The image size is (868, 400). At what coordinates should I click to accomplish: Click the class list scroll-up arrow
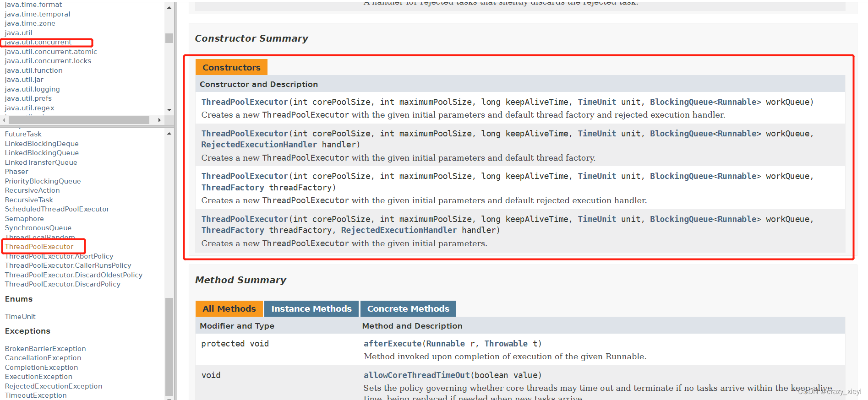point(169,134)
